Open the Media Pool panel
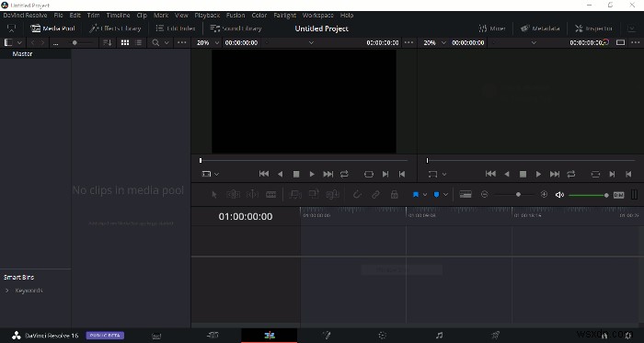This screenshot has width=644, height=343. coord(52,29)
